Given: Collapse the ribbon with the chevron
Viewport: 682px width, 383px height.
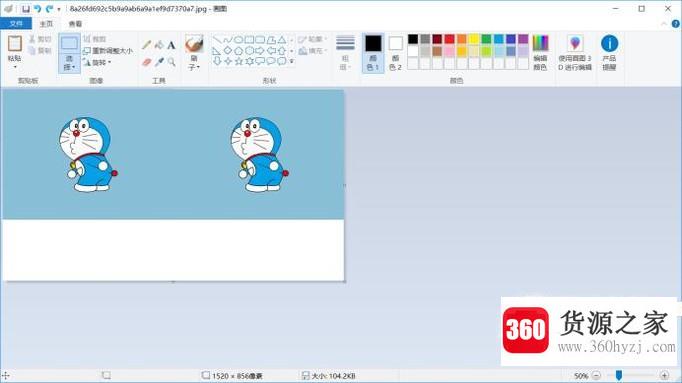Looking at the screenshot, I should pos(664,24).
